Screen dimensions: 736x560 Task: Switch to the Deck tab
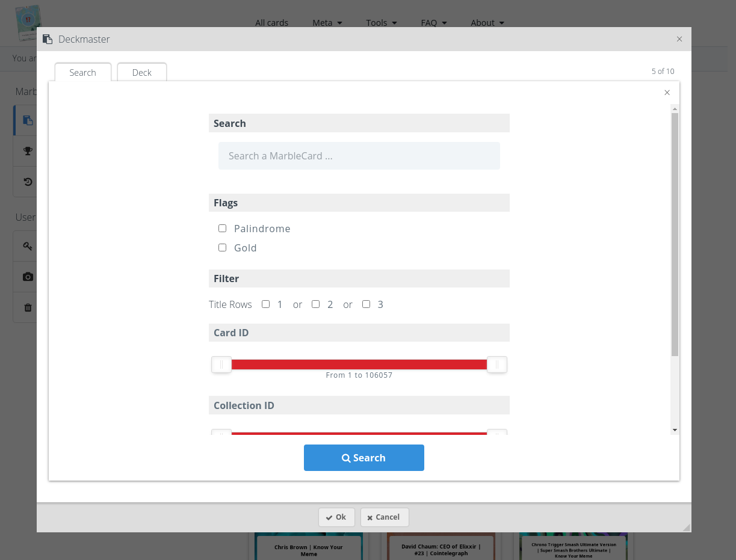point(142,73)
